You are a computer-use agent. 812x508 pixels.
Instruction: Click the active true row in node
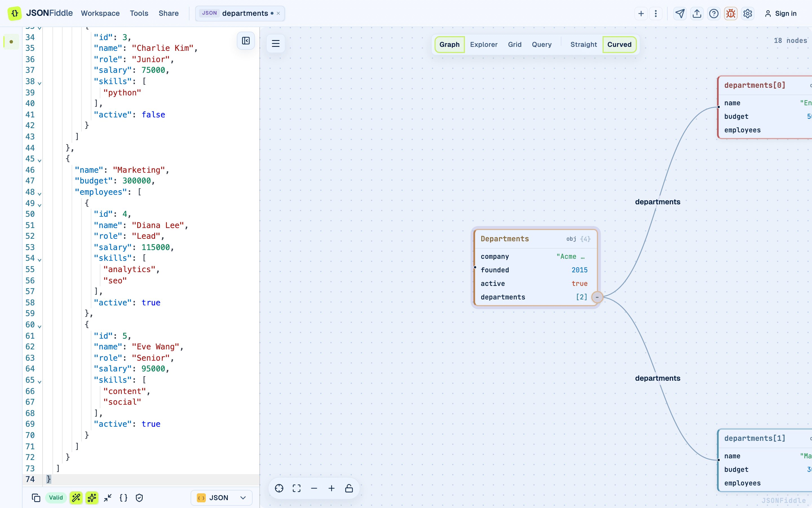[535, 284]
